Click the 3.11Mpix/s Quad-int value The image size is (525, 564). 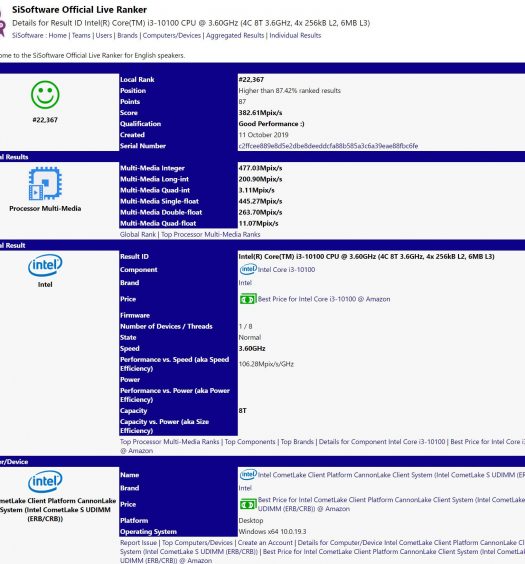tap(256, 190)
